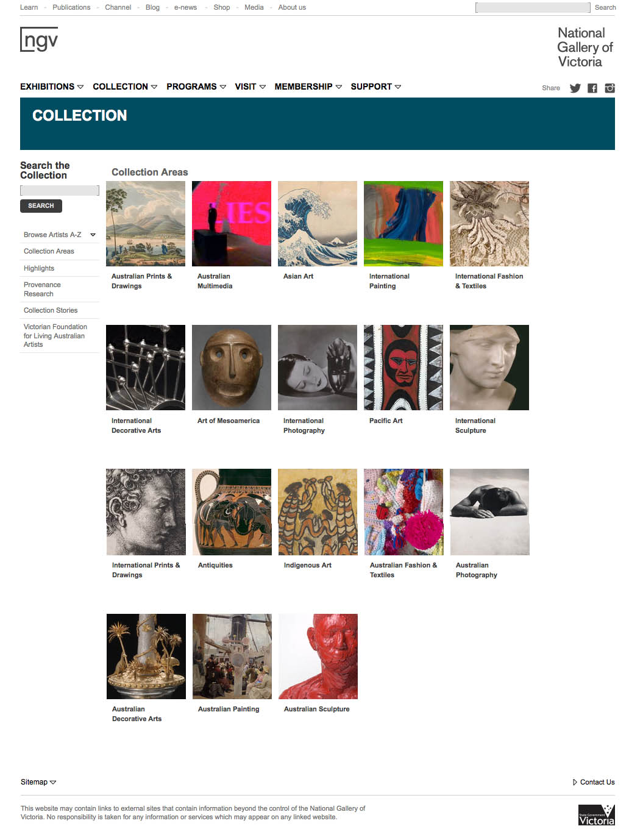The image size is (629, 840).
Task: Open Australian Sculpture red head thumbnail
Action: tap(318, 657)
